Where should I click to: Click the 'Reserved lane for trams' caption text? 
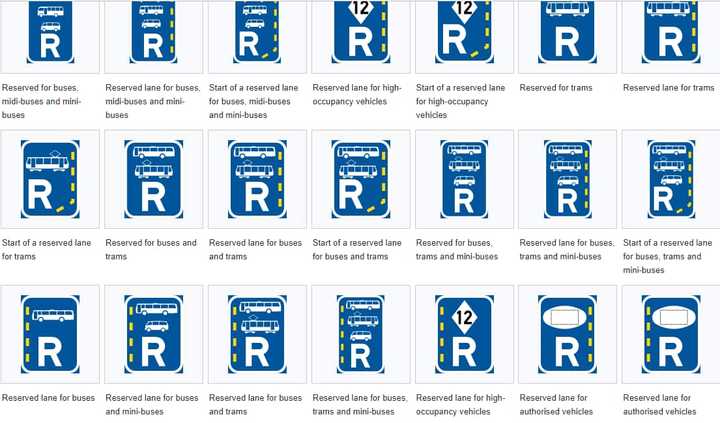click(668, 88)
